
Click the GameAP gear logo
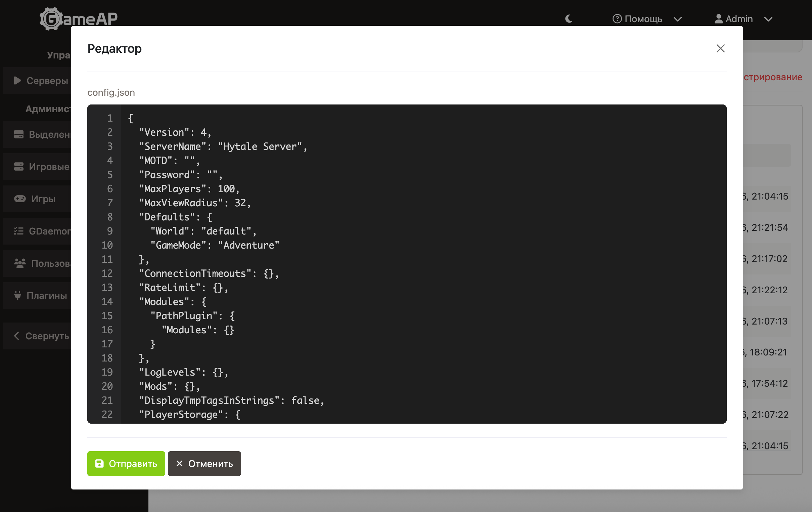click(x=51, y=19)
